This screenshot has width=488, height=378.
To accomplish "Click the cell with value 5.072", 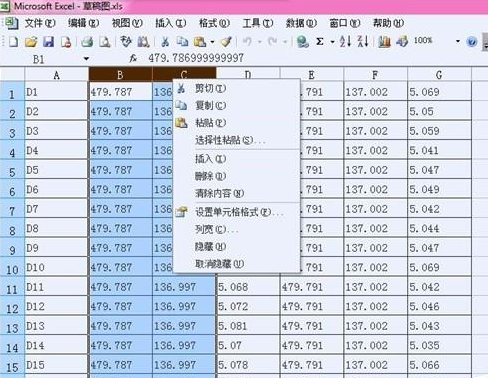I will pos(248,306).
